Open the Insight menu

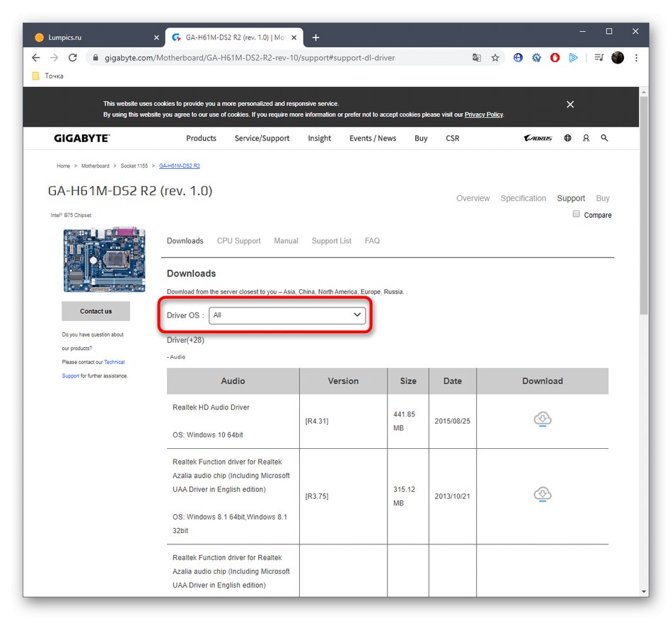319,139
